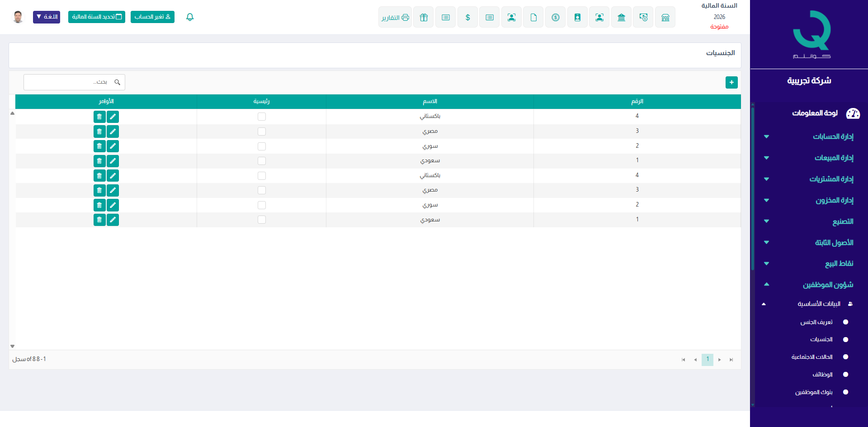Click the تحديد السنة المالية button

click(x=97, y=17)
